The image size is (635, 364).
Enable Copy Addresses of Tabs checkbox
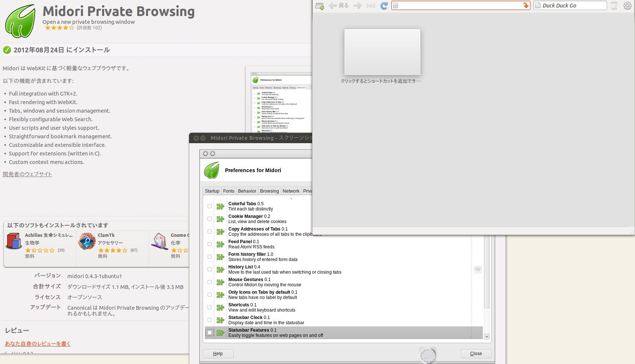click(x=209, y=232)
